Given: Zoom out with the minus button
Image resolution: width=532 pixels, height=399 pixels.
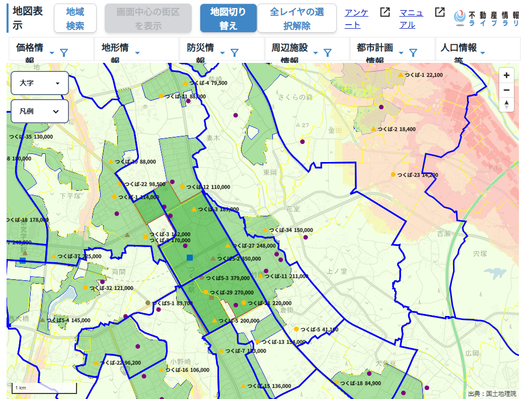Looking at the screenshot, I should 506,90.
